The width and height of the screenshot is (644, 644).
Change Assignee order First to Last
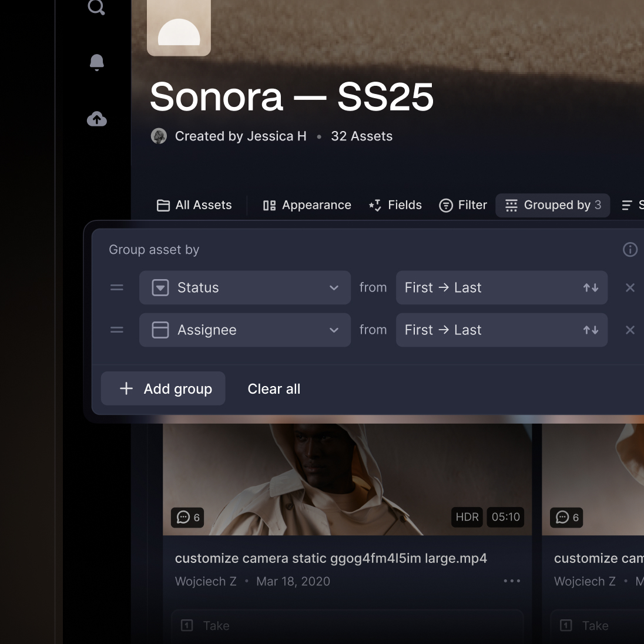(x=501, y=330)
